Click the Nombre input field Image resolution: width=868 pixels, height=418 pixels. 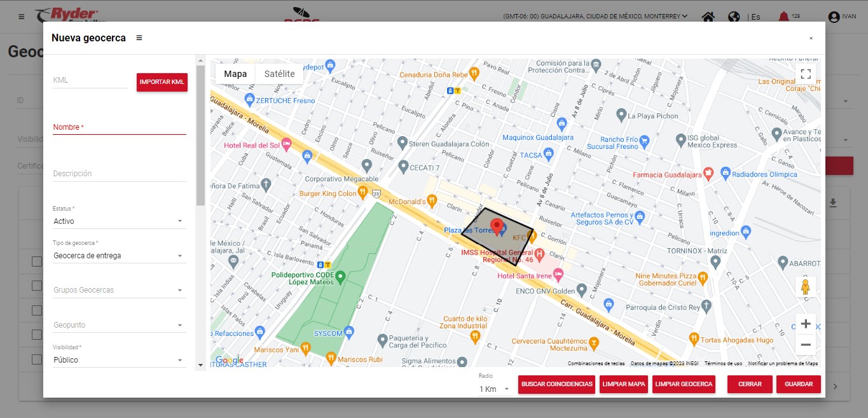pyautogui.click(x=119, y=127)
